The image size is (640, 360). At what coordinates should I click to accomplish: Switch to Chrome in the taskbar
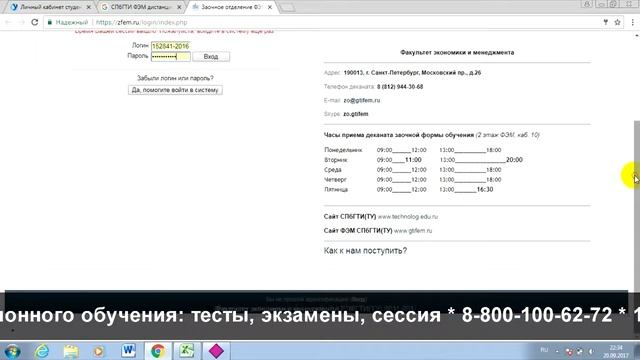tap(158, 351)
